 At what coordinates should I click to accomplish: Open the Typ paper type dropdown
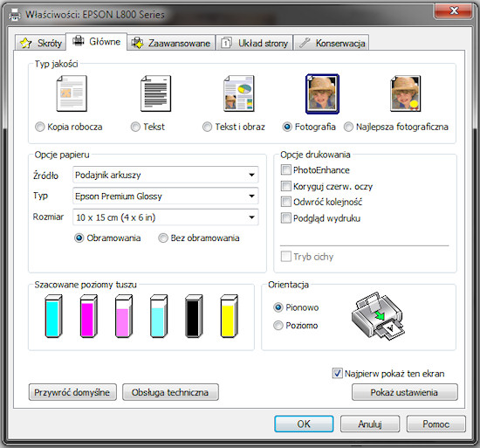click(x=166, y=196)
